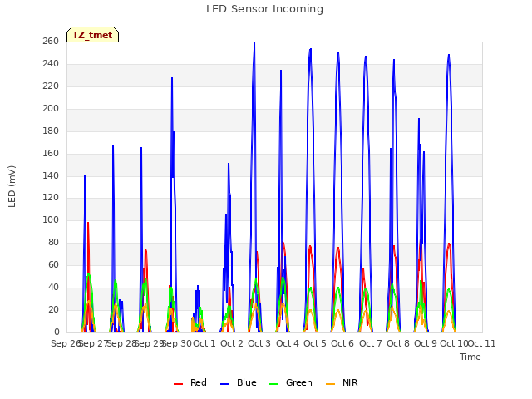Click the Oct 2 x-axis tick label

[232, 343]
